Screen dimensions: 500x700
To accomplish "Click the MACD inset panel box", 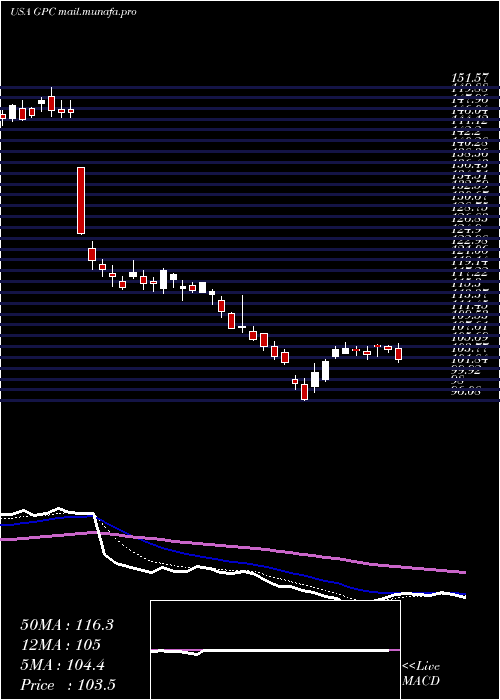I will point(275,650).
